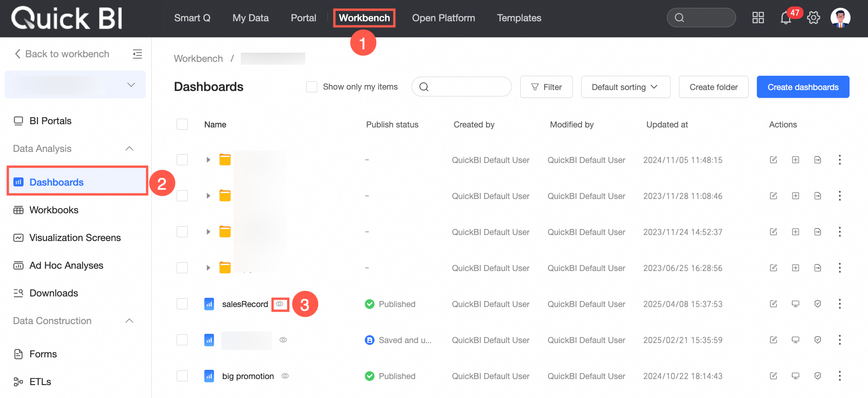Screen dimensions: 868x398
Task: Click file icon for folder updated 2024/11/05
Action: [818, 160]
